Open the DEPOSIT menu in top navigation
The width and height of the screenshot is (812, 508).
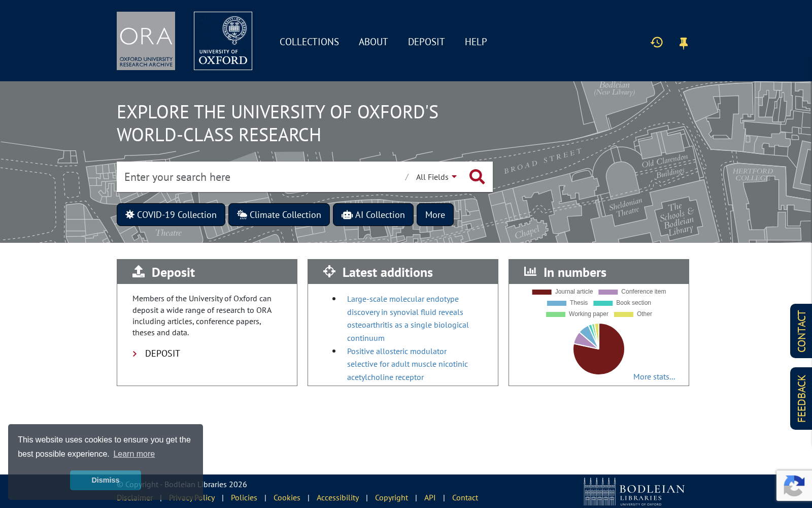point(426,42)
